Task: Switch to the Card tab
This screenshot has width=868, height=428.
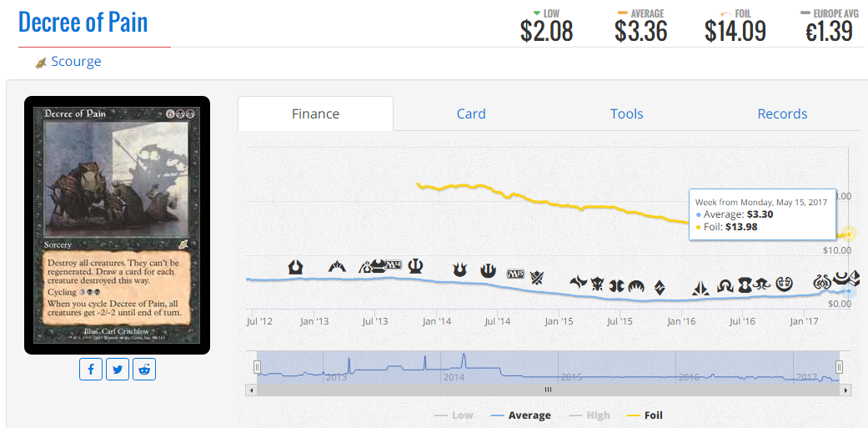Action: pos(471,114)
